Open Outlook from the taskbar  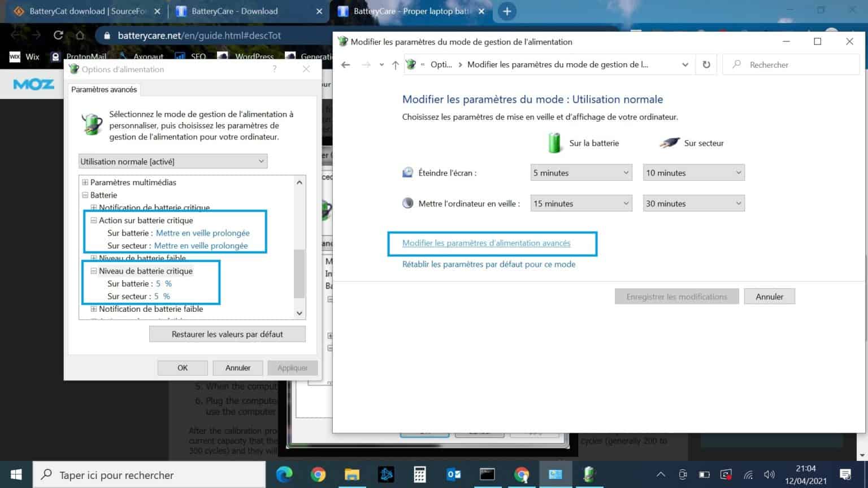coord(454,474)
